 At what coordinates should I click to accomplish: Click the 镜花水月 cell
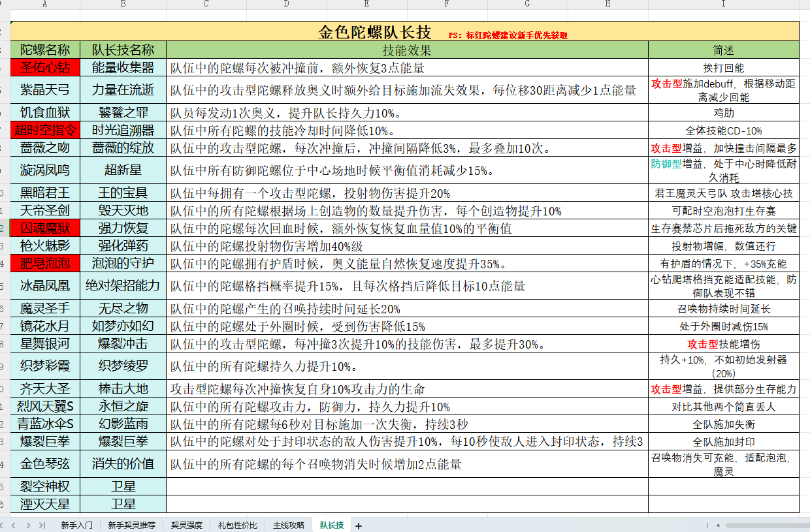pyautogui.click(x=45, y=326)
